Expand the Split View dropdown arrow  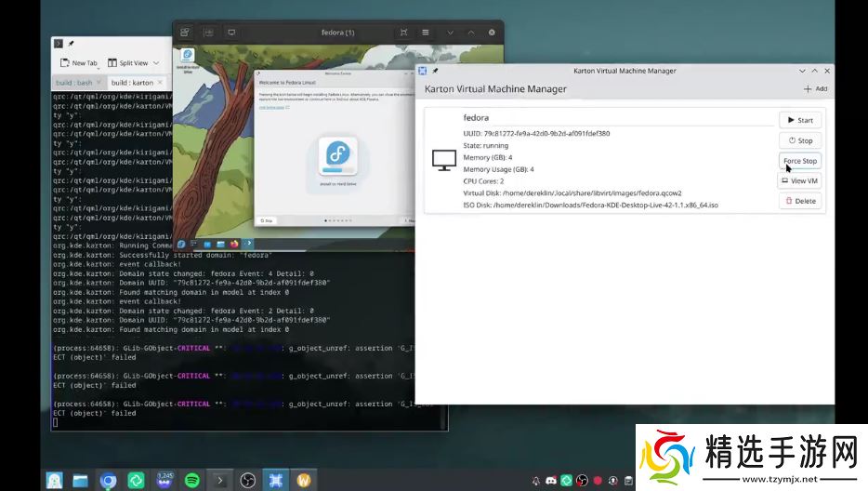click(x=155, y=63)
